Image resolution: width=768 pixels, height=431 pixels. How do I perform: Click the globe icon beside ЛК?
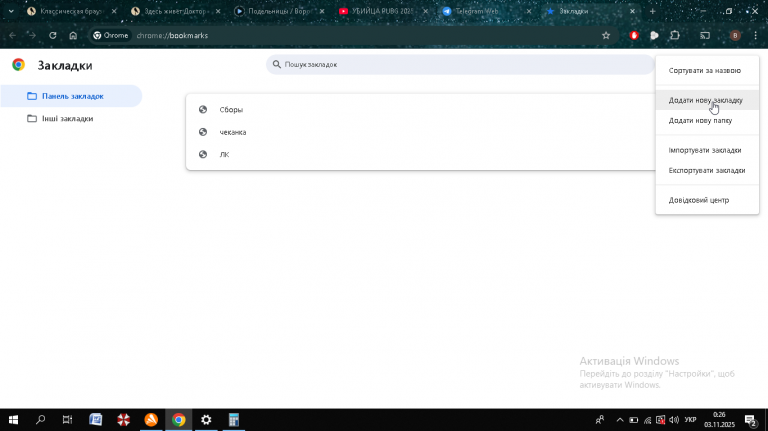pyautogui.click(x=203, y=154)
